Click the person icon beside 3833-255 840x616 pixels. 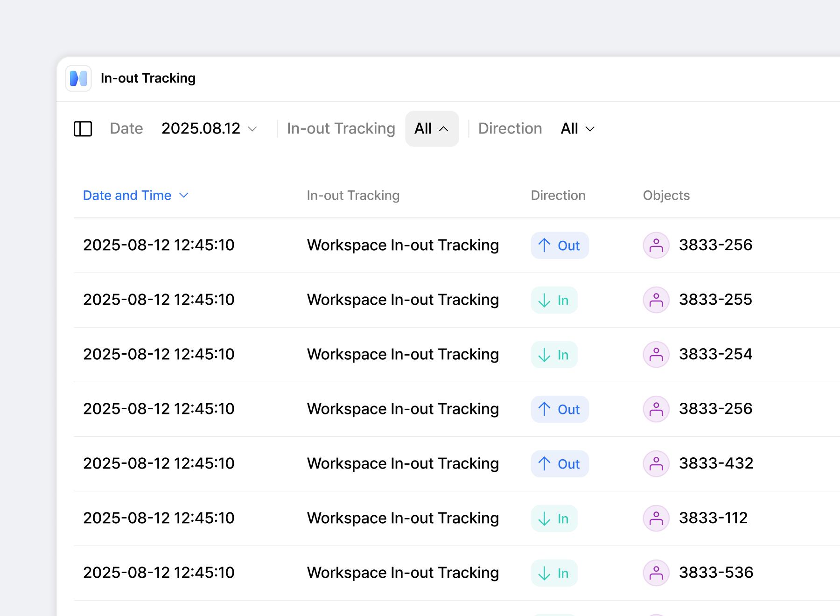click(x=656, y=300)
